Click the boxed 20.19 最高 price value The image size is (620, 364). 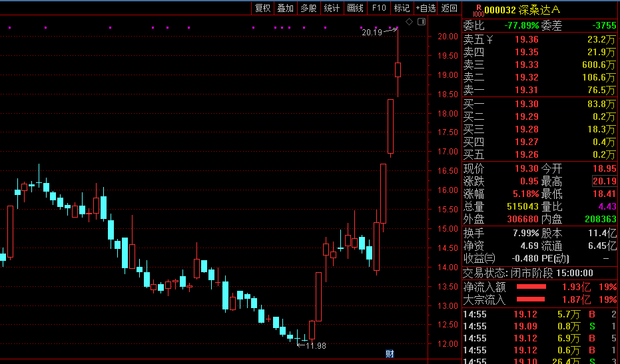click(x=604, y=182)
